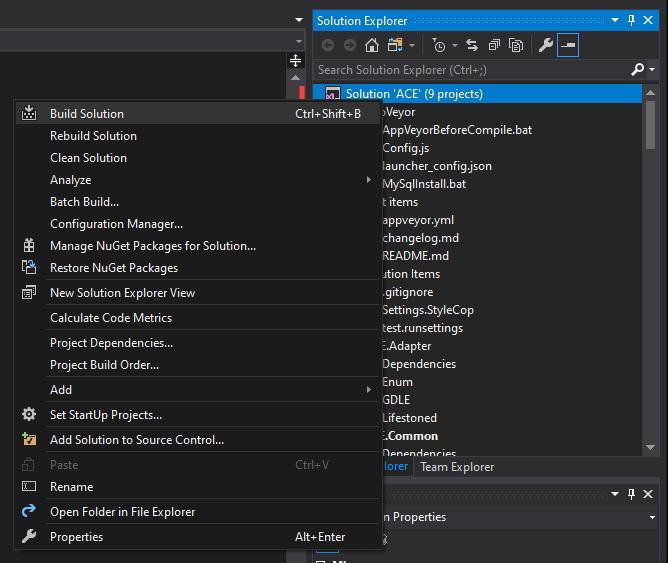
Task: Select Restore NuGet Packages
Action: 197,268
